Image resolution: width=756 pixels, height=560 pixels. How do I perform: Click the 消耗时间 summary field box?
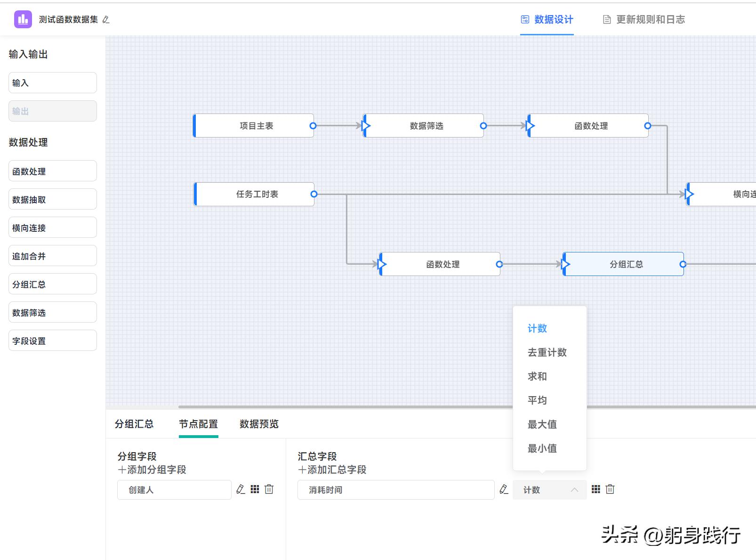[396, 490]
